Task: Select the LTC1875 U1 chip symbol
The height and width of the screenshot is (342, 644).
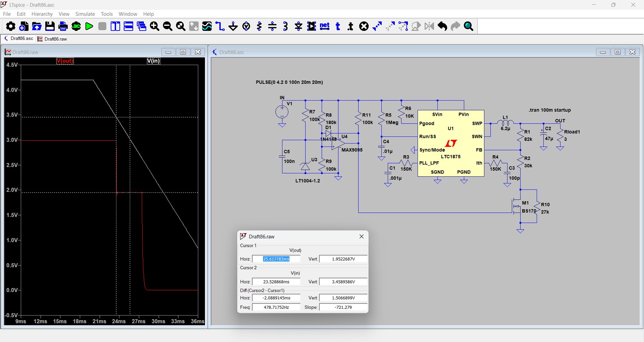Action: tap(451, 143)
